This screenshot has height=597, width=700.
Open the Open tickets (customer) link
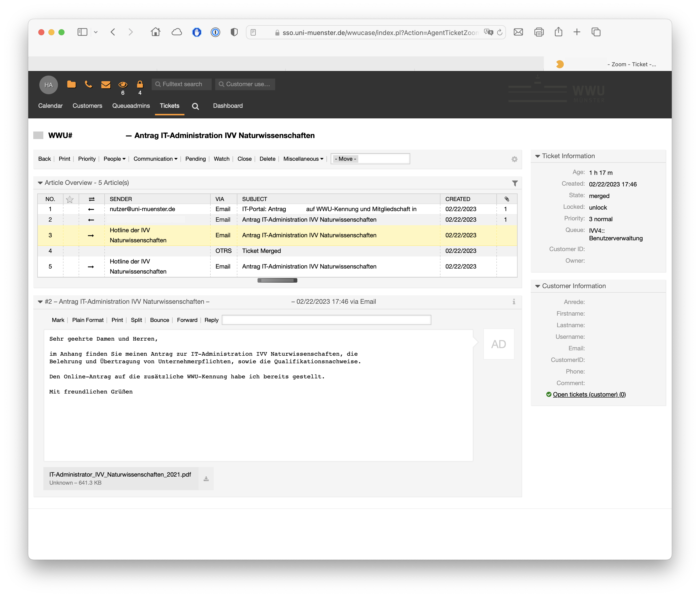tap(589, 394)
